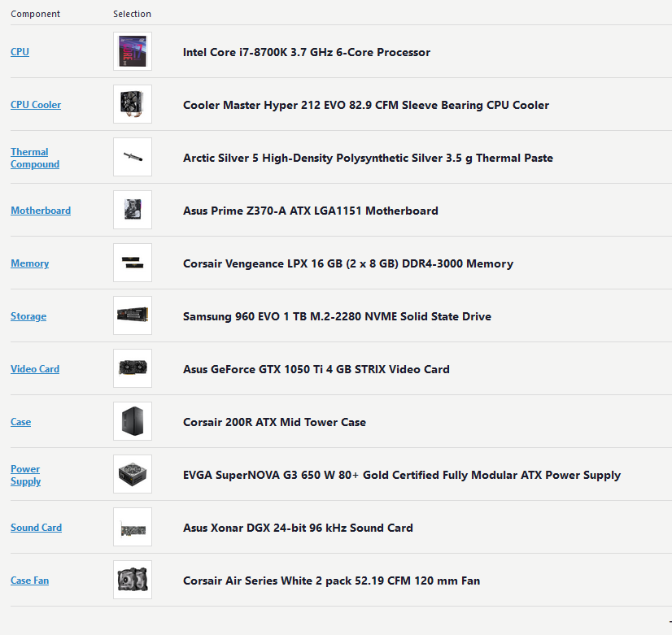Open the Power Supply component link
Viewport: 672px width, 635px height.
26,475
